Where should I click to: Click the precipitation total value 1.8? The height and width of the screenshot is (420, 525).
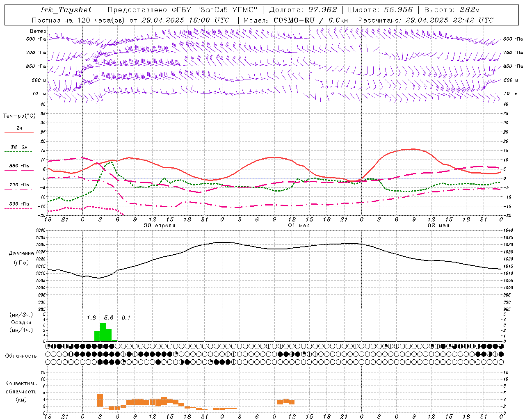point(91,318)
